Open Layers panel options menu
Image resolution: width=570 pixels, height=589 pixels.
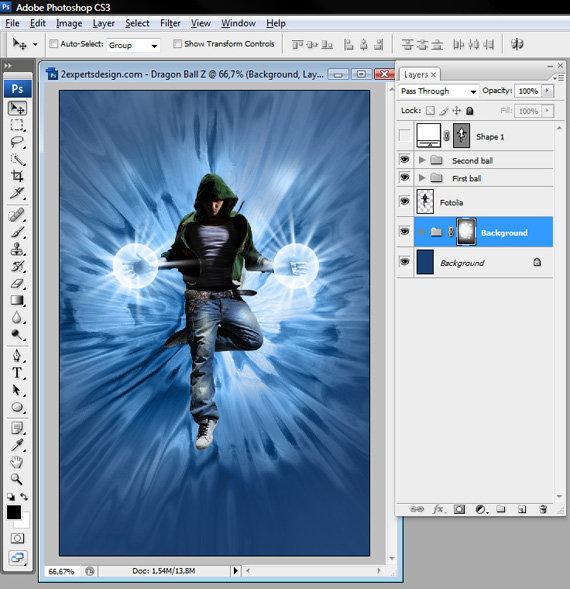[559, 78]
